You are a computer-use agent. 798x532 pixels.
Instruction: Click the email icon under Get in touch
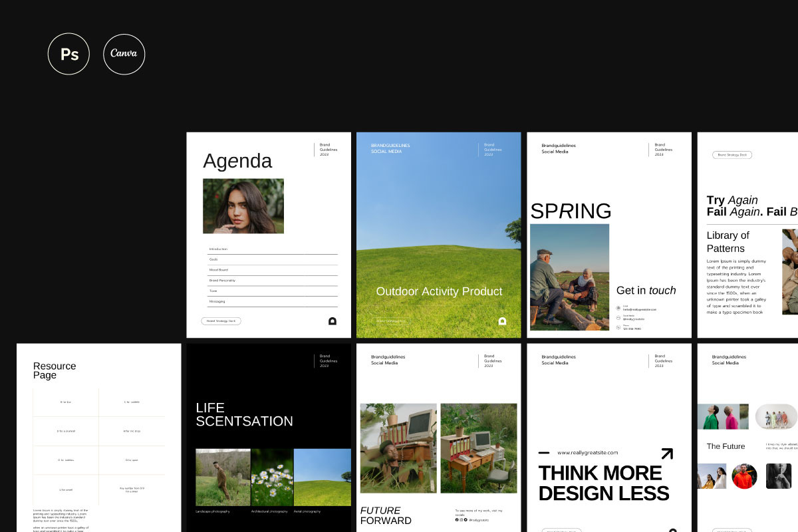pos(618,308)
